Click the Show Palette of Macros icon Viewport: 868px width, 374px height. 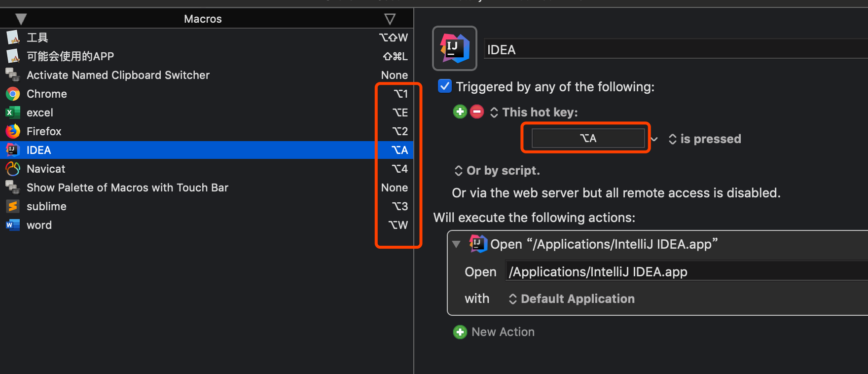[13, 187]
